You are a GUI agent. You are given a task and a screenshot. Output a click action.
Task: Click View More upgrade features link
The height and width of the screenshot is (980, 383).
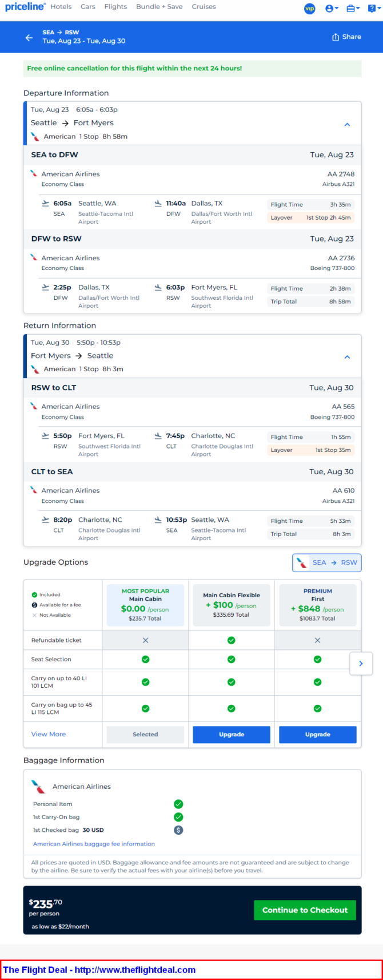pos(49,735)
